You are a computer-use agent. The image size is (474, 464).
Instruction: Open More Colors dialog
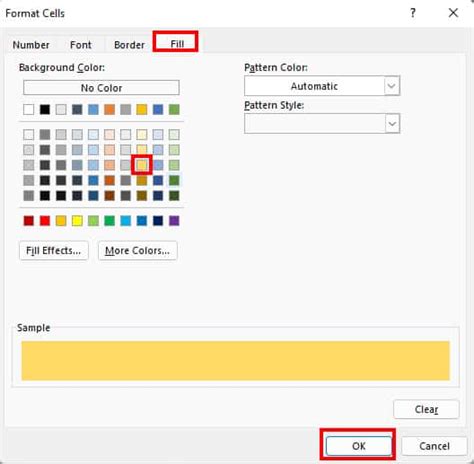click(137, 250)
